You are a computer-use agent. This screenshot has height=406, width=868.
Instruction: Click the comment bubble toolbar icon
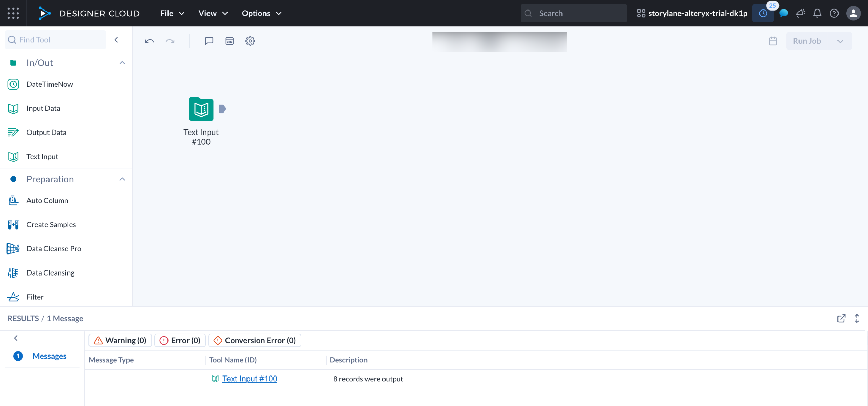pyautogui.click(x=209, y=41)
